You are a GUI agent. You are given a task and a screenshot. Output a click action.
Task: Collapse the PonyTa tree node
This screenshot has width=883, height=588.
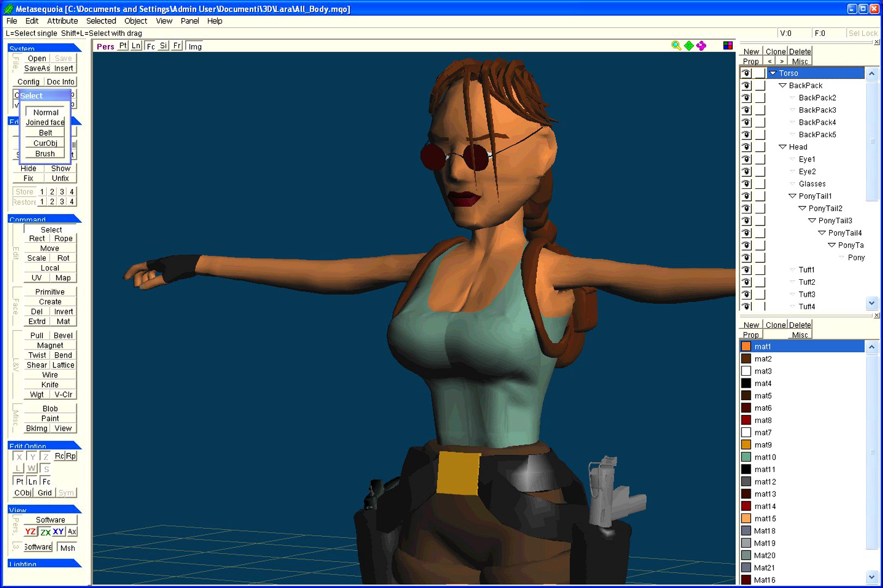831,245
